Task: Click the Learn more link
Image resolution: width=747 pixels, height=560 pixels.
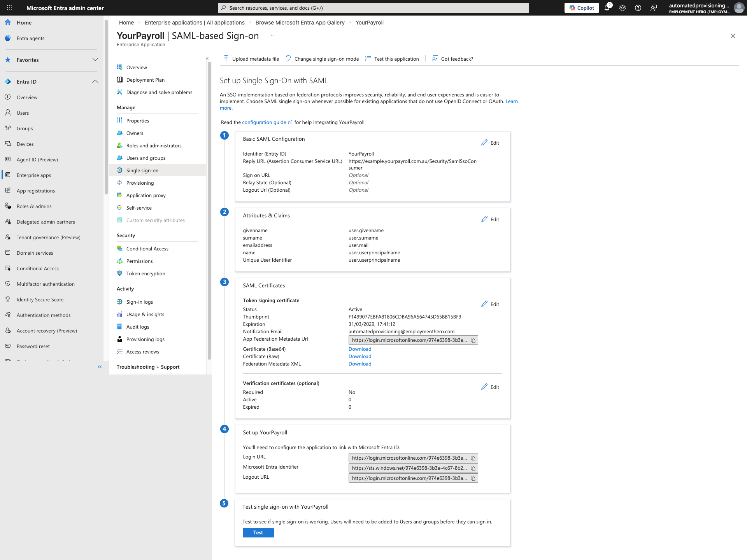Action: click(x=511, y=101)
